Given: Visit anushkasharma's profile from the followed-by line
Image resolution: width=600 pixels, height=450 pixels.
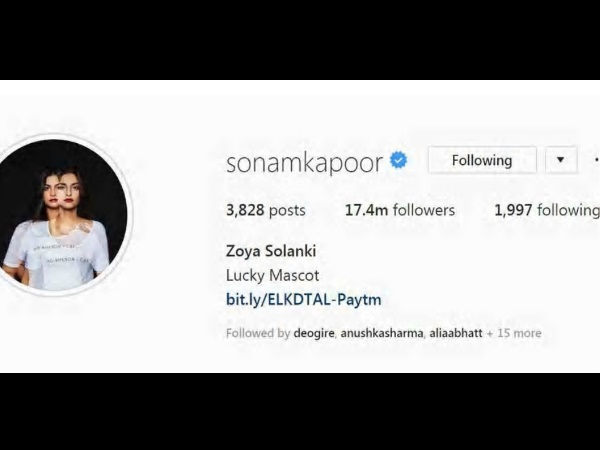Looking at the screenshot, I should point(382,333).
